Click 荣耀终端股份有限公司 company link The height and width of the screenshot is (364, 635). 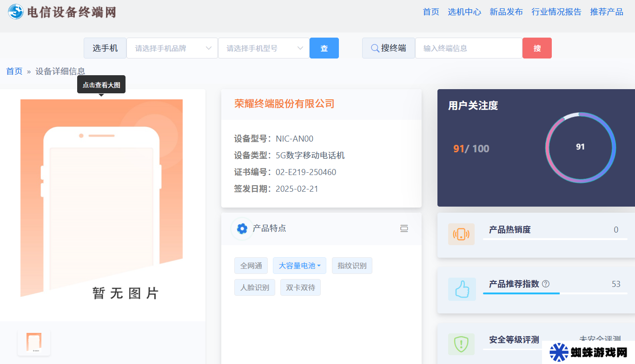coord(284,104)
